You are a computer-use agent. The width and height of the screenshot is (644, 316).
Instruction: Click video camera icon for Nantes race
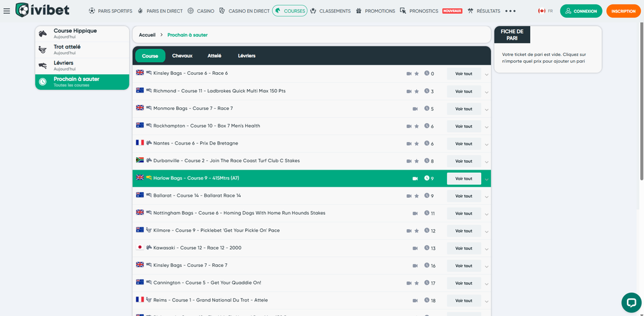[409, 144]
